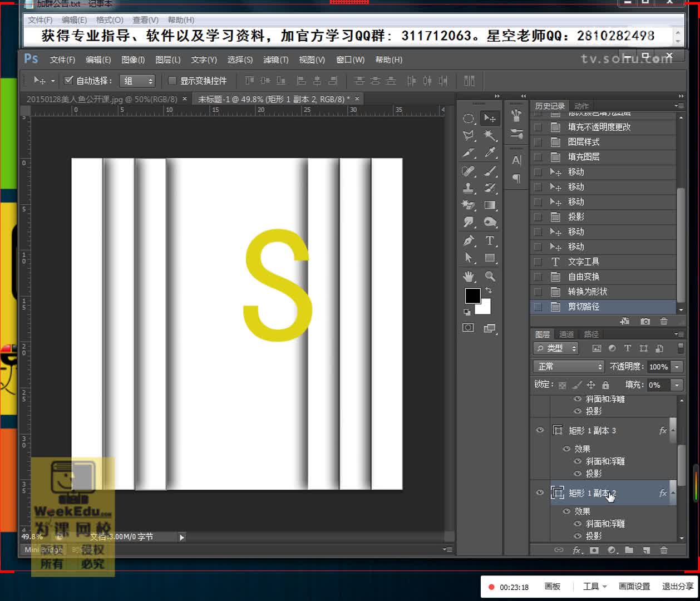Image resolution: width=700 pixels, height=601 pixels.
Task: Hide layer 矩形 1 副本 3
Action: pyautogui.click(x=539, y=430)
